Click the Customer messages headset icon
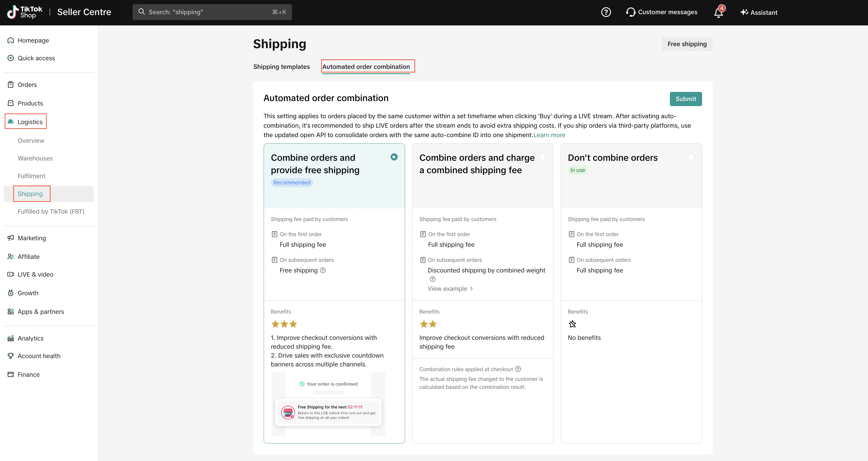The height and width of the screenshot is (461, 868). 630,12
